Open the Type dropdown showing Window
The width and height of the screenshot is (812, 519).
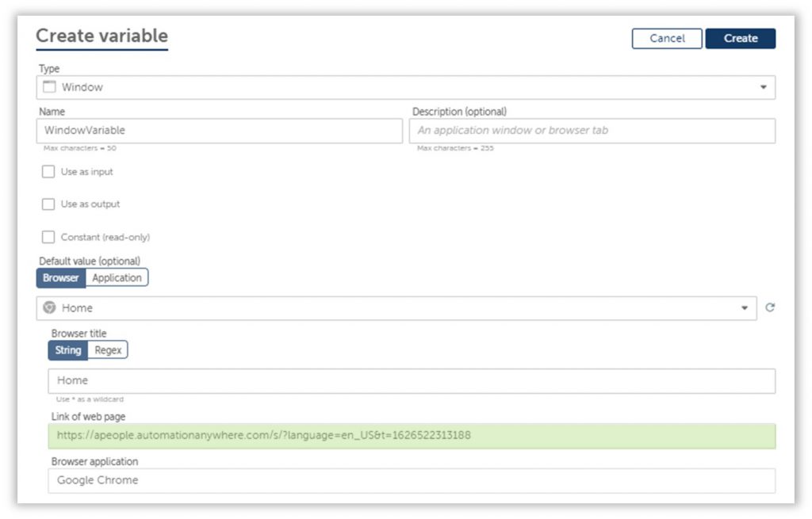point(405,87)
